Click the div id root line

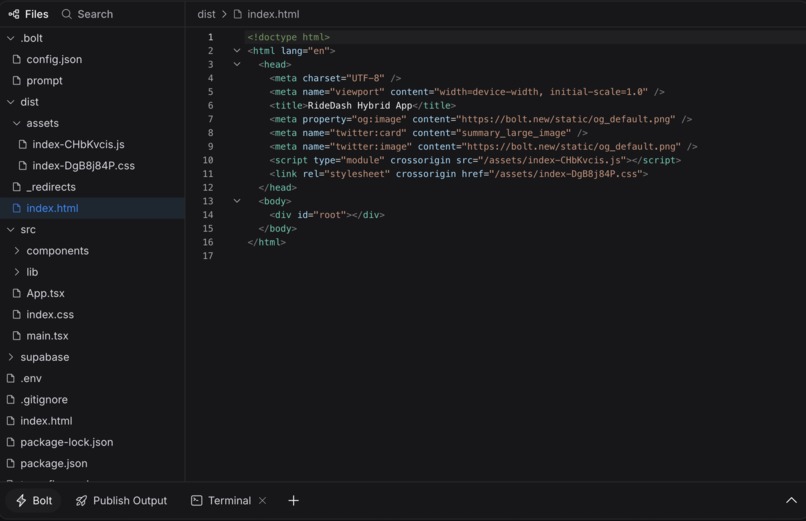(x=327, y=215)
